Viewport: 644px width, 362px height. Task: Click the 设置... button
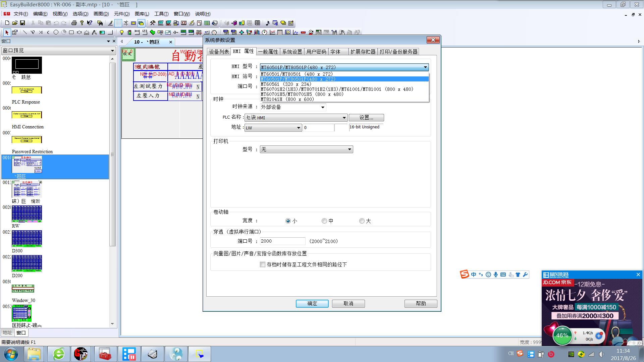366,118
